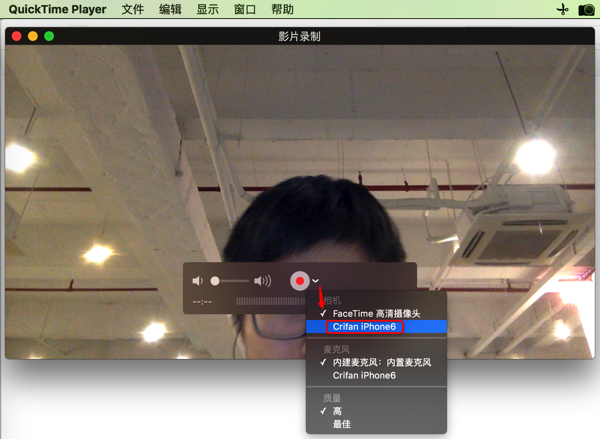Click the 影片录制 window title
Image resolution: width=600 pixels, height=439 pixels.
tap(299, 37)
